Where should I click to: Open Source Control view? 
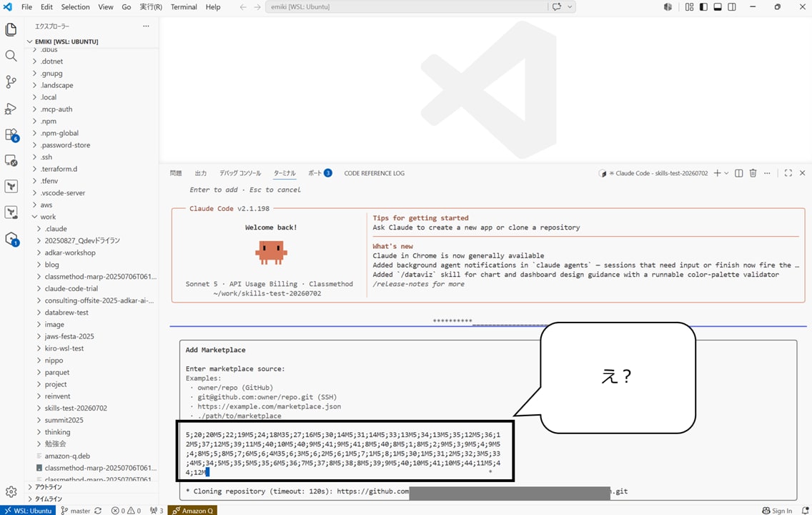[x=11, y=82]
